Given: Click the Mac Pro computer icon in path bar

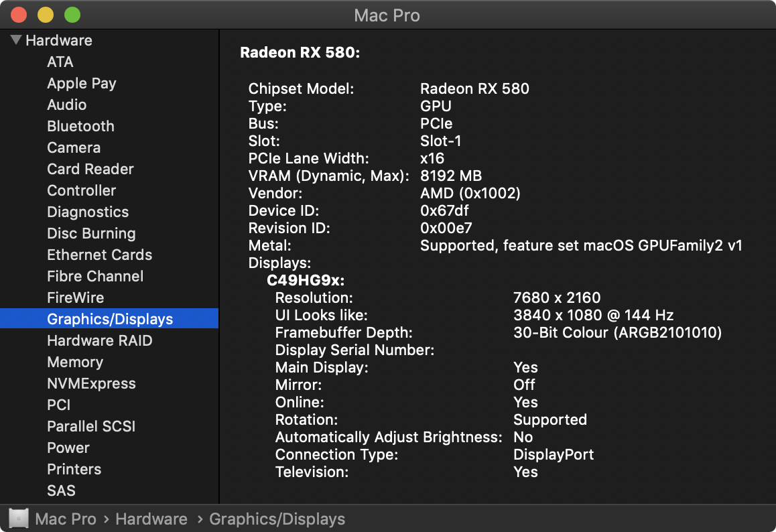Looking at the screenshot, I should [x=19, y=519].
